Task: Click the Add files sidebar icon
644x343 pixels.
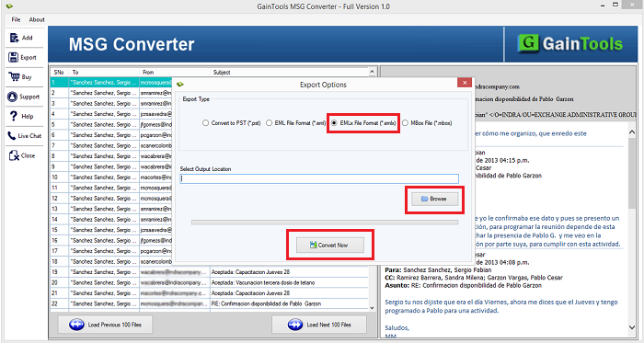Action: pos(14,38)
